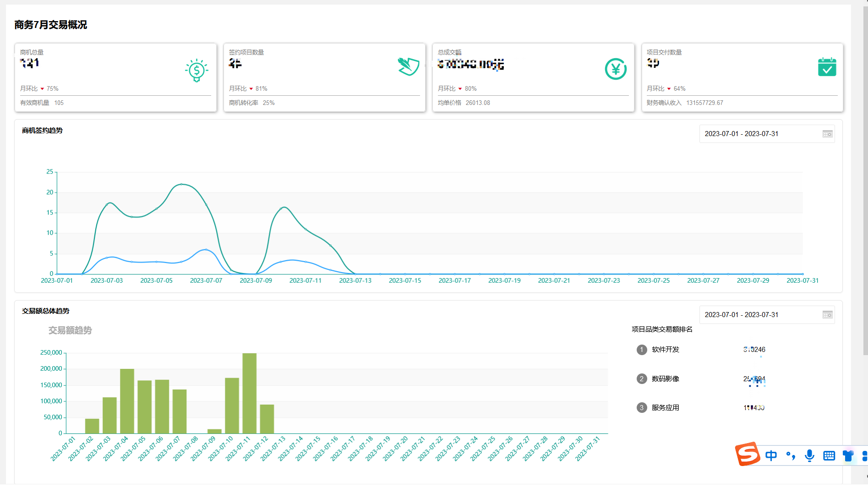868x488 pixels.
Task: Click red down arrow beside 月环比 75%
Action: click(x=42, y=89)
